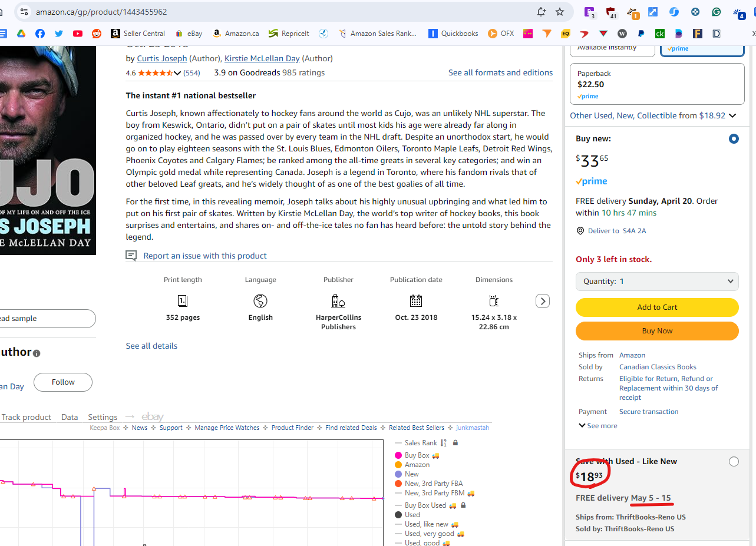Viewport: 756px width, 546px height.
Task: Click the Sales Rank sort order icon
Action: point(444,443)
